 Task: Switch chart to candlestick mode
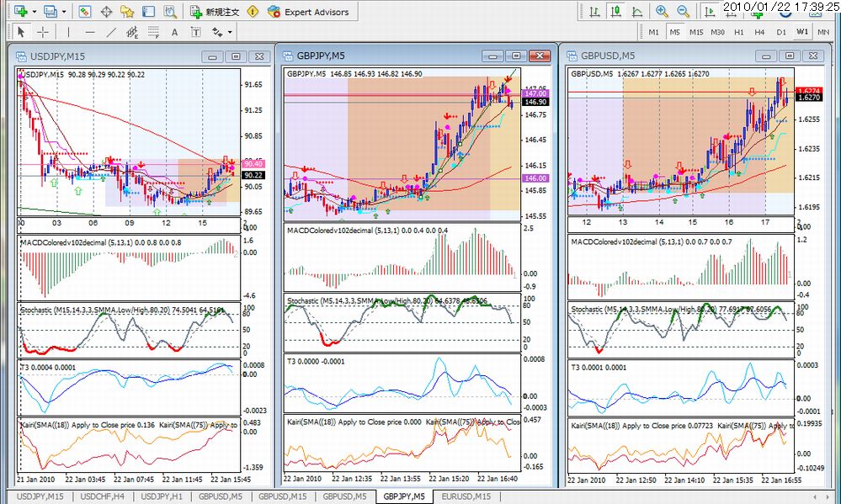pyautogui.click(x=616, y=12)
